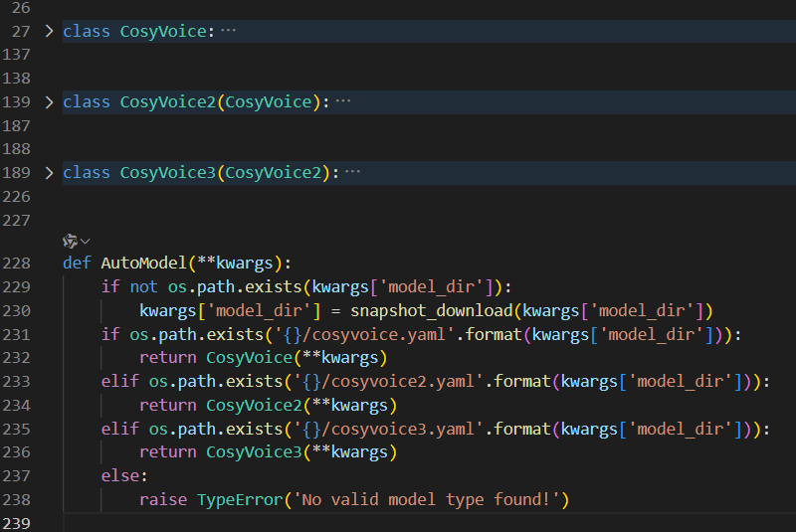
Task: Click CosyVoice3 in the return statement
Action: (253, 452)
